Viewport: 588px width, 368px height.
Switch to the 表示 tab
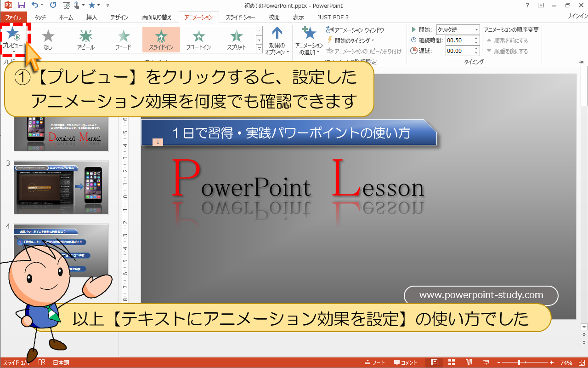coord(299,17)
